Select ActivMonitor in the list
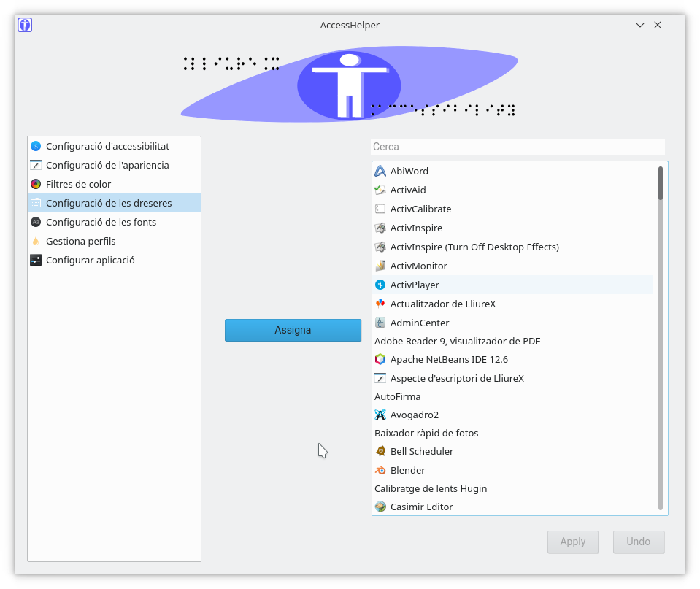700x589 pixels. [x=512, y=266]
